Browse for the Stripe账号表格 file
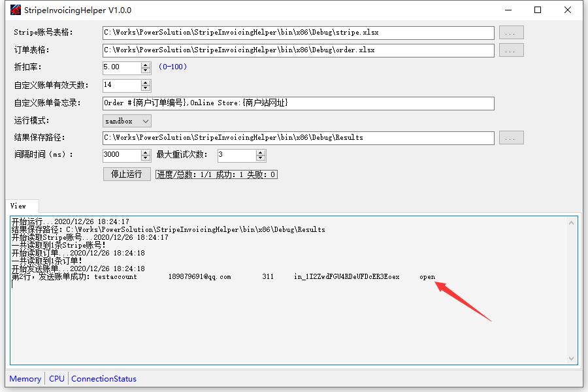This screenshot has height=392, width=588. (511, 33)
